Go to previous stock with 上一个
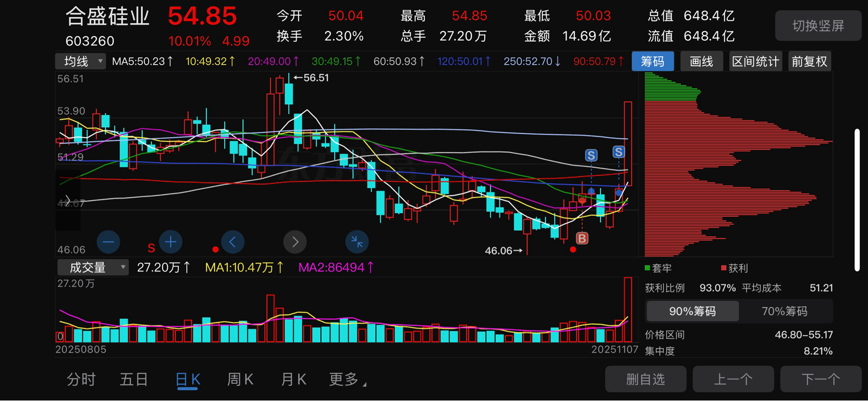Screen dimensions: 868x401 tap(733, 379)
